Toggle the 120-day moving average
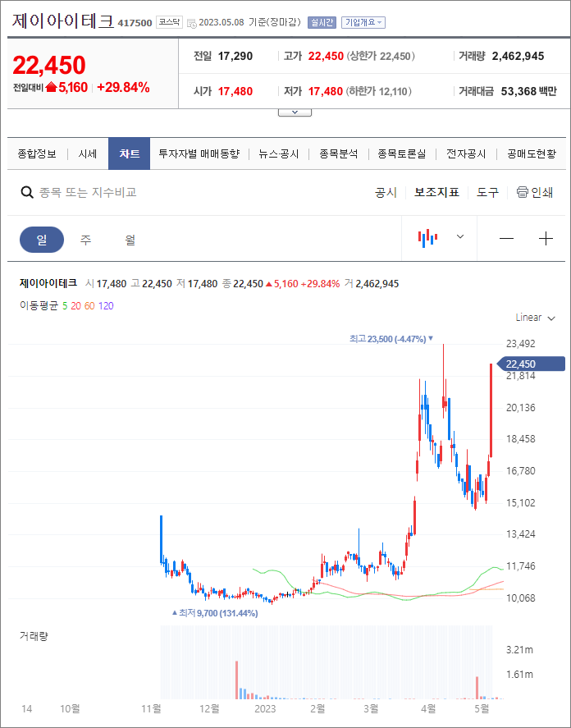The width and height of the screenshot is (571, 728). pyautogui.click(x=106, y=306)
